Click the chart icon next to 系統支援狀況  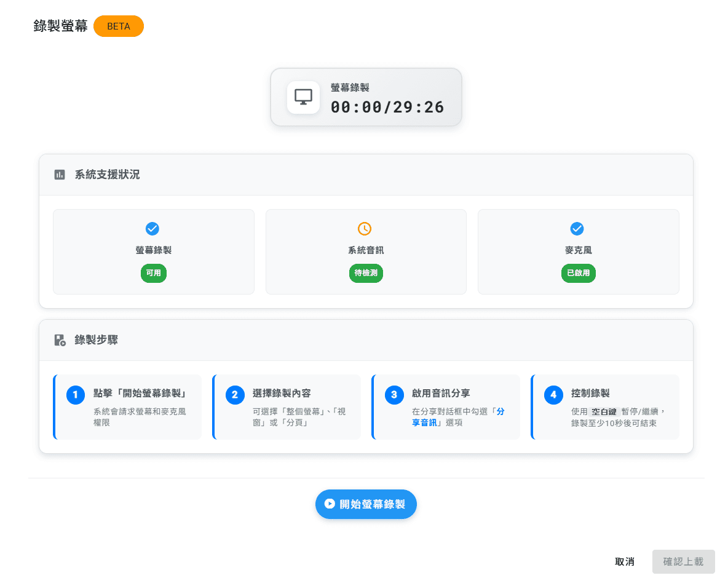(60, 175)
